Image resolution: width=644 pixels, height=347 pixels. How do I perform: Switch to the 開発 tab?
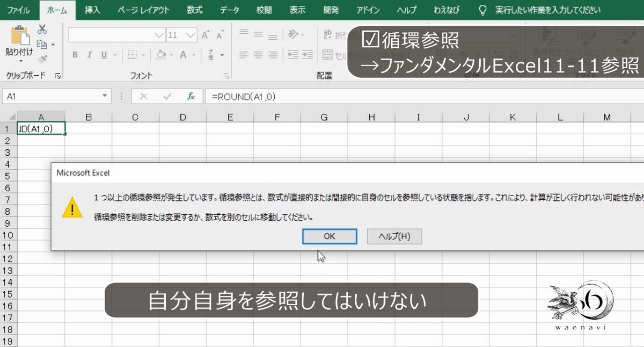click(x=331, y=10)
